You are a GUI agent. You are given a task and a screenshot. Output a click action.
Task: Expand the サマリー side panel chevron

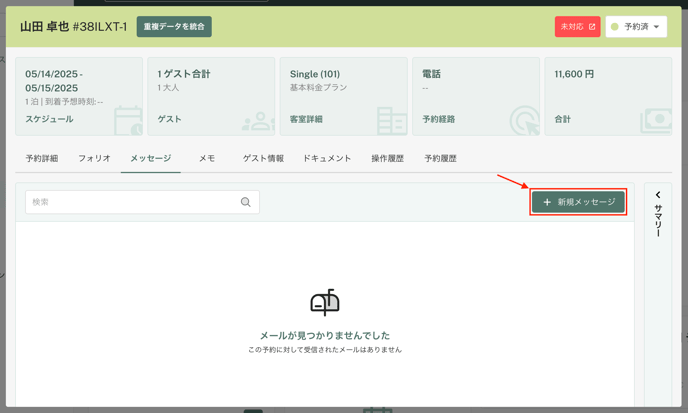(x=658, y=195)
